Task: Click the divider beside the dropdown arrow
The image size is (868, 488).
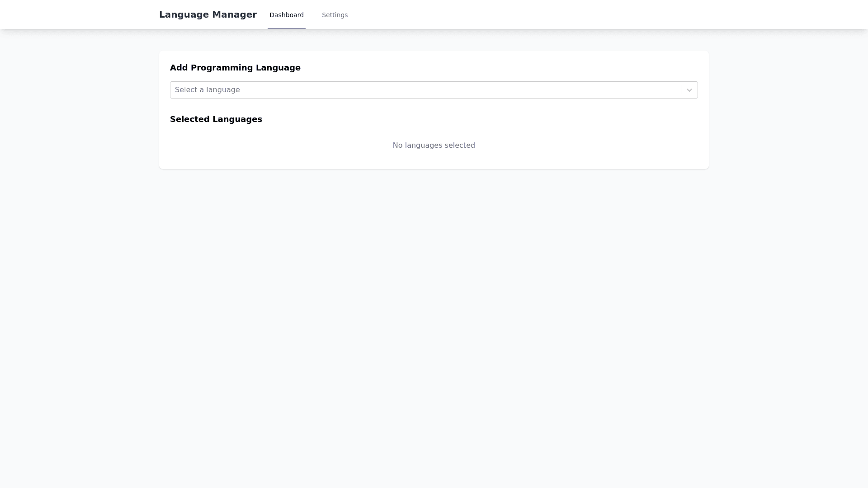Action: pyautogui.click(x=681, y=90)
